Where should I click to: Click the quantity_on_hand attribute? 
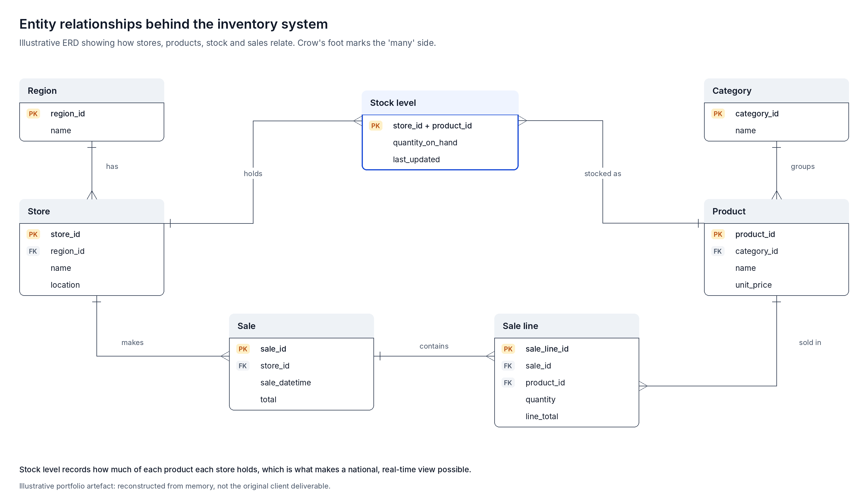425,143
